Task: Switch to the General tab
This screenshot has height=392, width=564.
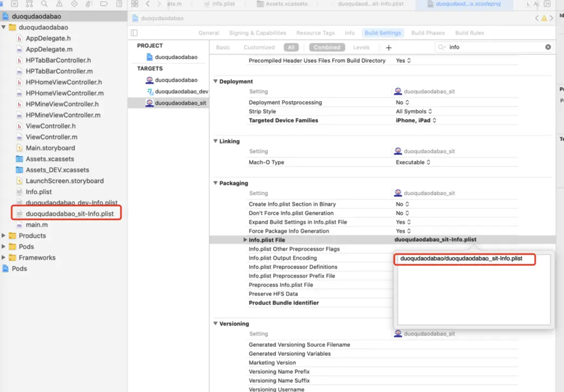Action: pos(209,33)
